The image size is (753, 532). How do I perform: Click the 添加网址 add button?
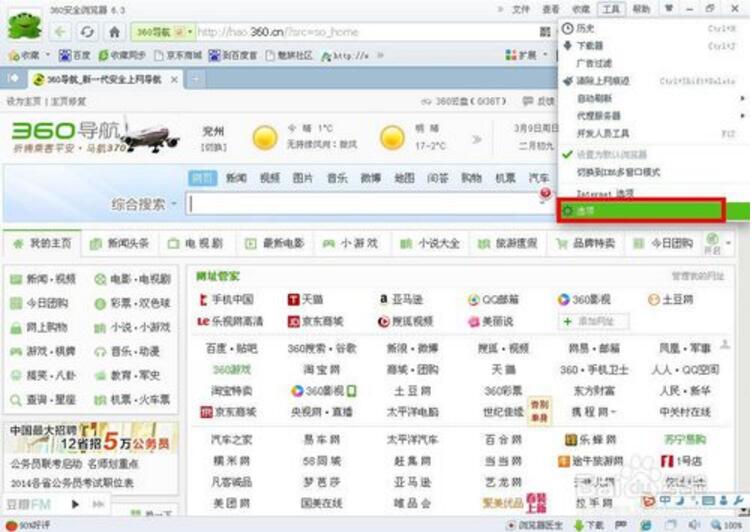tap(594, 321)
